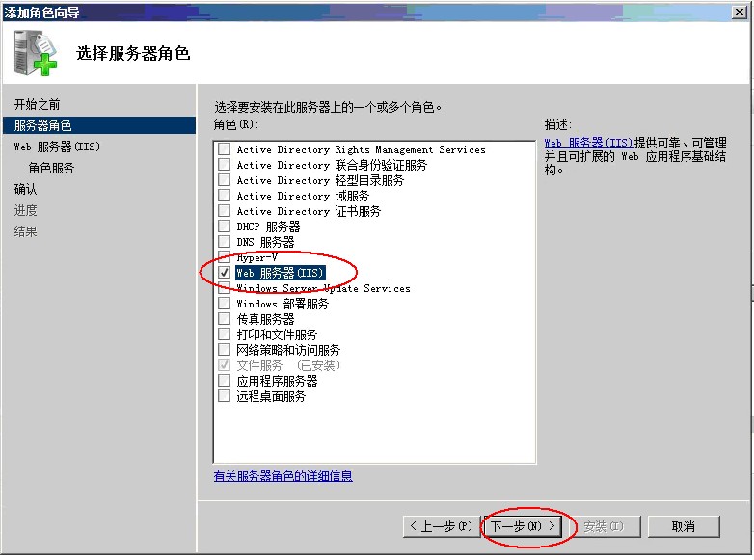
Task: Jump to the 确认 wizard step
Action: coord(25,189)
